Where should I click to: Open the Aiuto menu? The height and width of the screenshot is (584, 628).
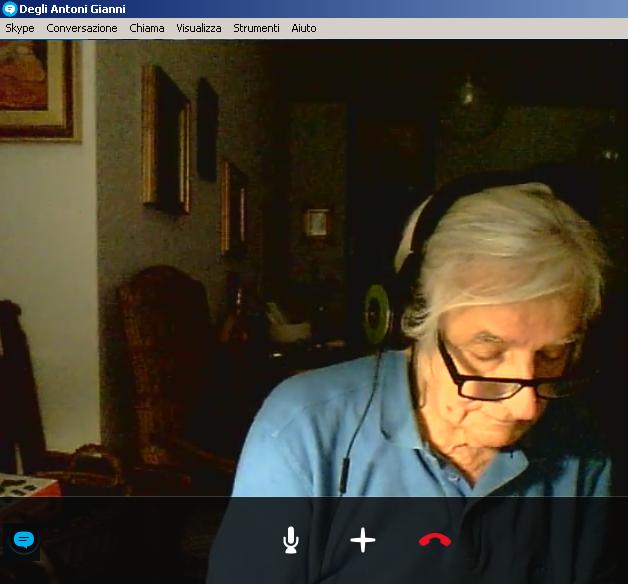coord(304,28)
